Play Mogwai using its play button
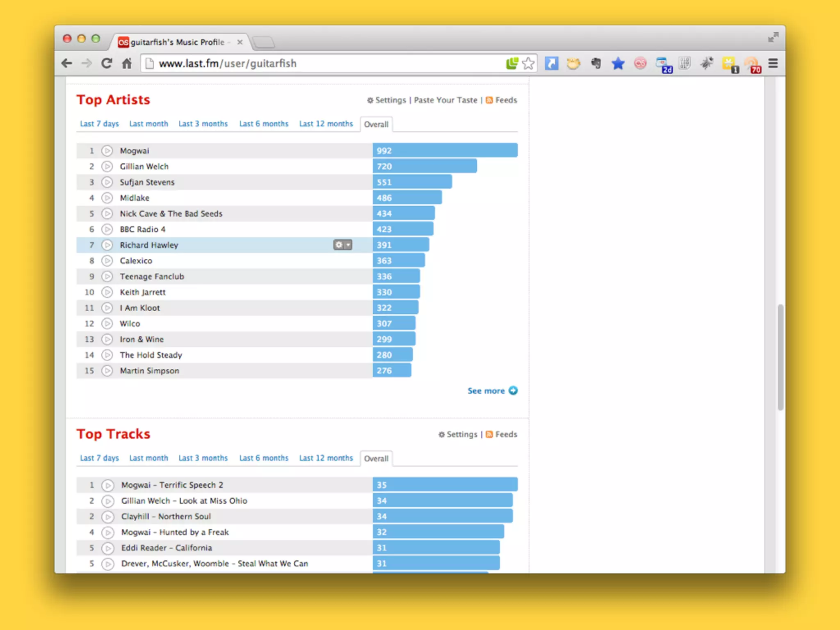The image size is (840, 630). tap(107, 151)
